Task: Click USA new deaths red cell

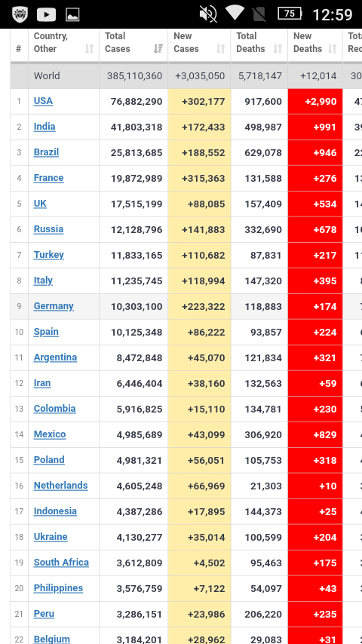Action: 315,102
